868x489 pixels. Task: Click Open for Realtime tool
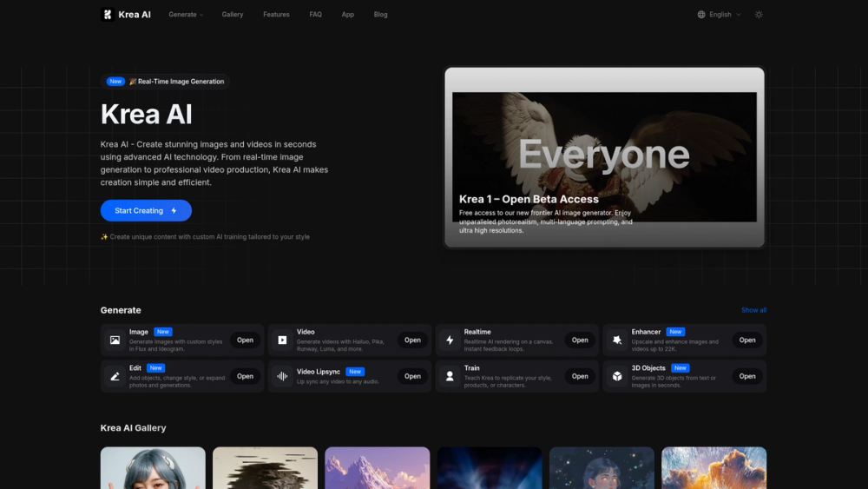click(x=580, y=340)
